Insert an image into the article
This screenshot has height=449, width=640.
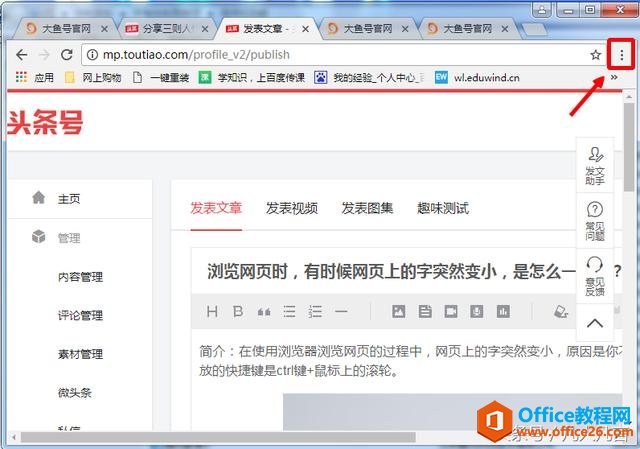pos(399,312)
